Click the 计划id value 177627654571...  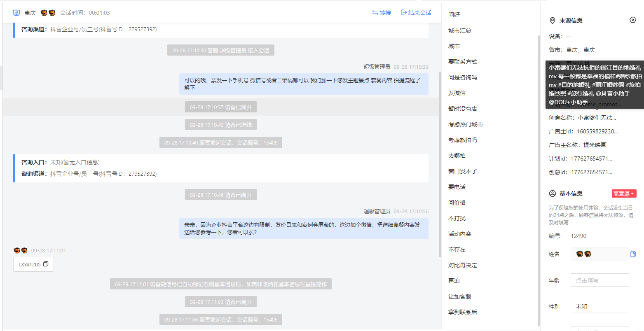point(592,159)
